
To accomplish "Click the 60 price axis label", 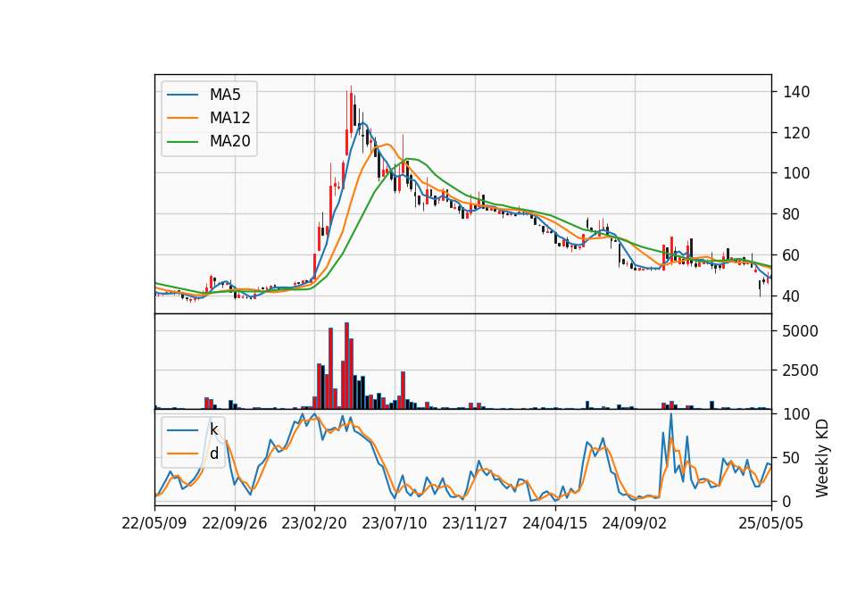I will 792,255.
